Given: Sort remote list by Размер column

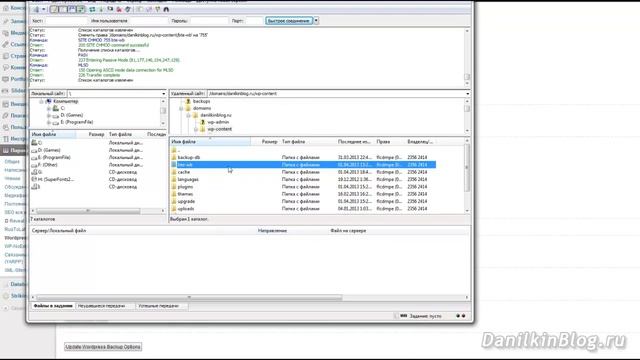Looking at the screenshot, I should [265, 142].
